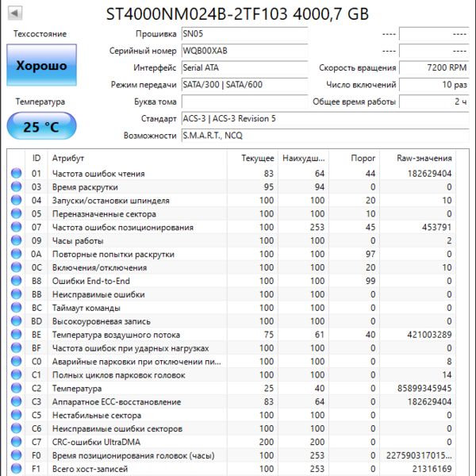Select status circle for attribute 0C
The image size is (476, 476).
[17, 267]
